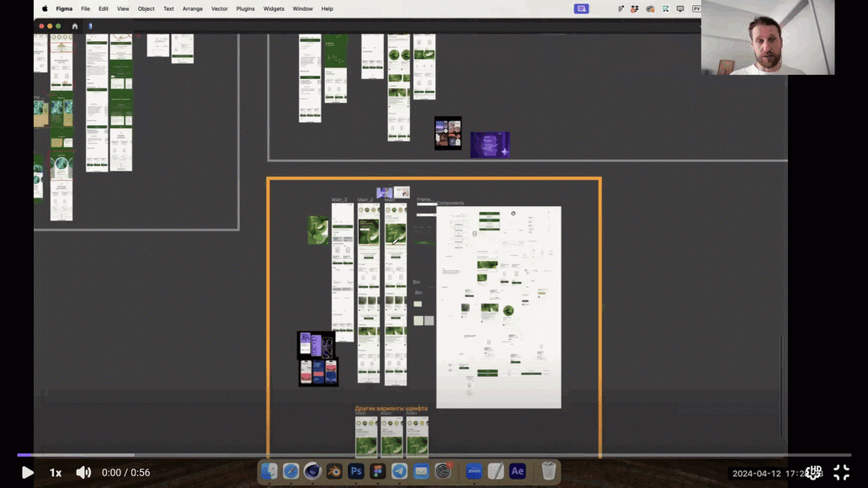
Task: Click the Figma icon in the dock
Action: pyautogui.click(x=378, y=471)
